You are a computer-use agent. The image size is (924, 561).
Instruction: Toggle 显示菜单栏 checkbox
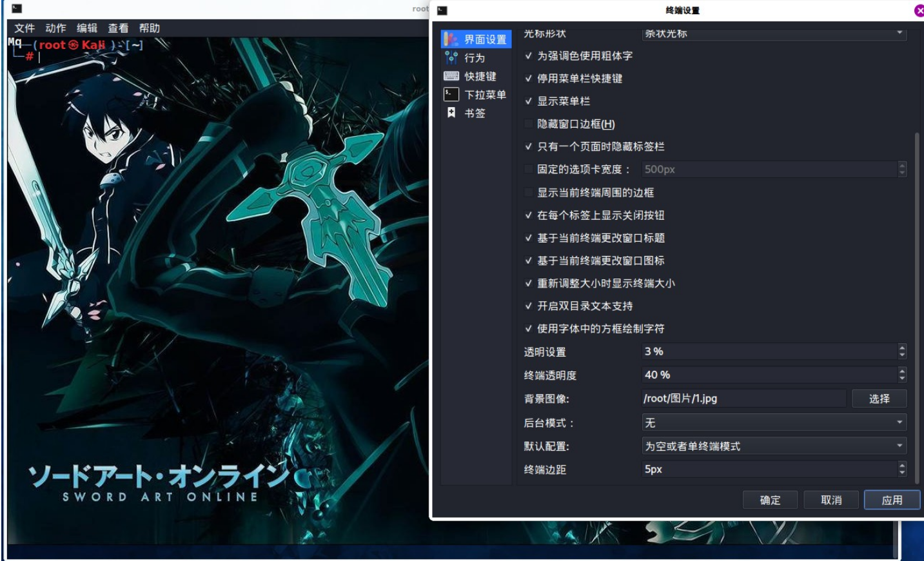tap(529, 101)
